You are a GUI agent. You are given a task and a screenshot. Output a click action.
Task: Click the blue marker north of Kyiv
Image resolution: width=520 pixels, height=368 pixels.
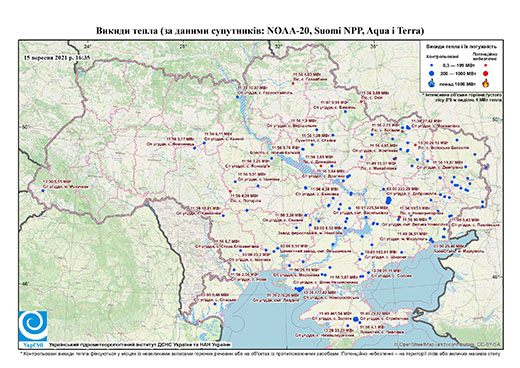[x=238, y=97]
